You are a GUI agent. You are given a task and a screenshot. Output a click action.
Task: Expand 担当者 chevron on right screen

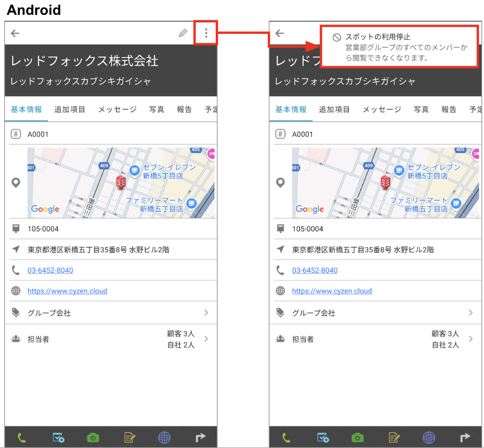pos(471,339)
